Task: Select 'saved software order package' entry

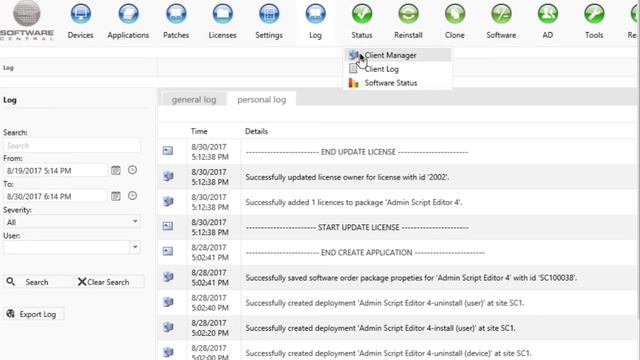Action: (x=411, y=278)
